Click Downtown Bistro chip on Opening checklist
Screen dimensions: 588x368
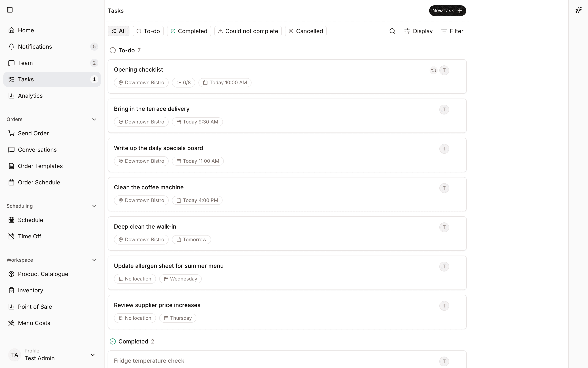click(x=141, y=83)
